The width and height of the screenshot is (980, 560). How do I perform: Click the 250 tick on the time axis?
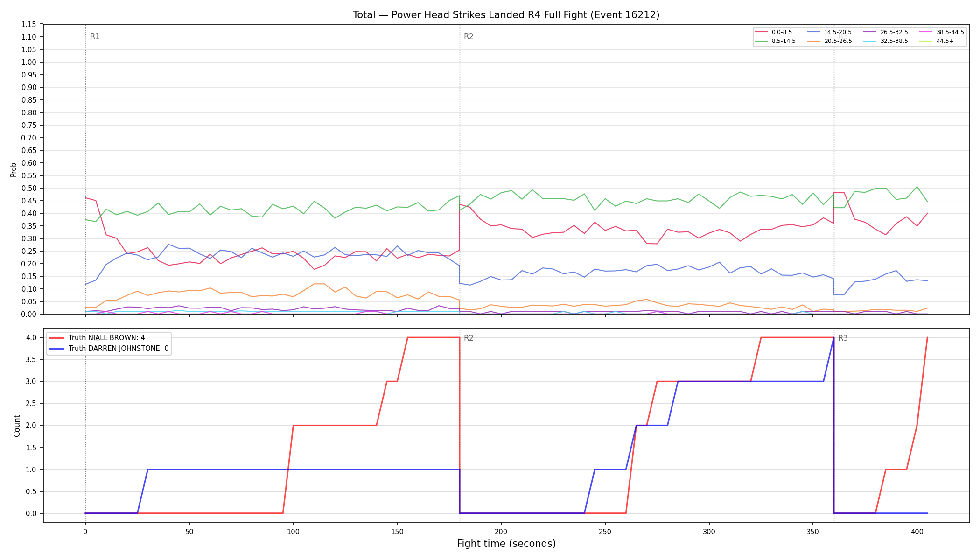point(605,532)
